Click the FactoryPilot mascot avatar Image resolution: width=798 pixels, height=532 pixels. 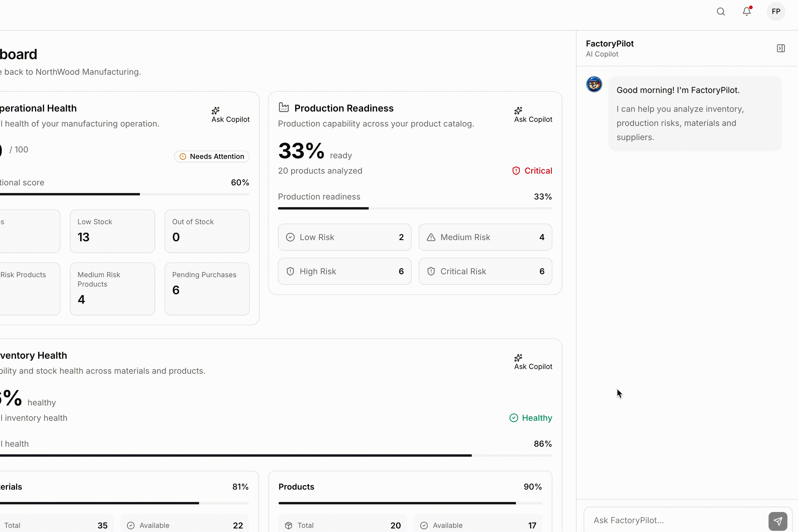point(594,84)
